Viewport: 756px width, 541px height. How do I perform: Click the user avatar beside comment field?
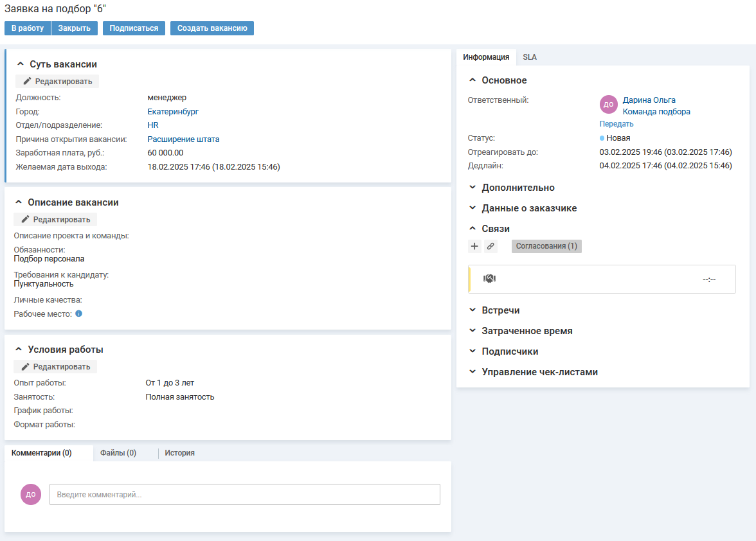(x=31, y=494)
